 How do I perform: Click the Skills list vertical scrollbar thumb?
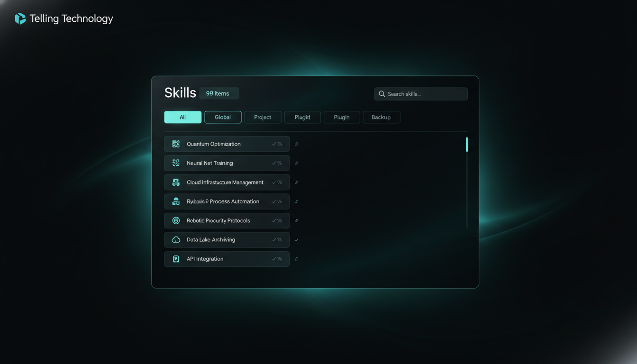[467, 145]
